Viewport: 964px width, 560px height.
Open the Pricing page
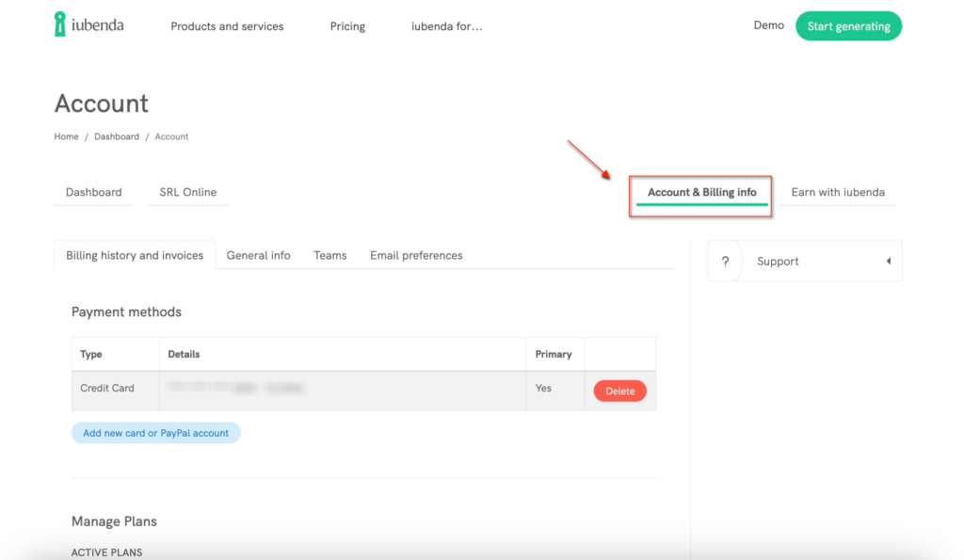[347, 26]
